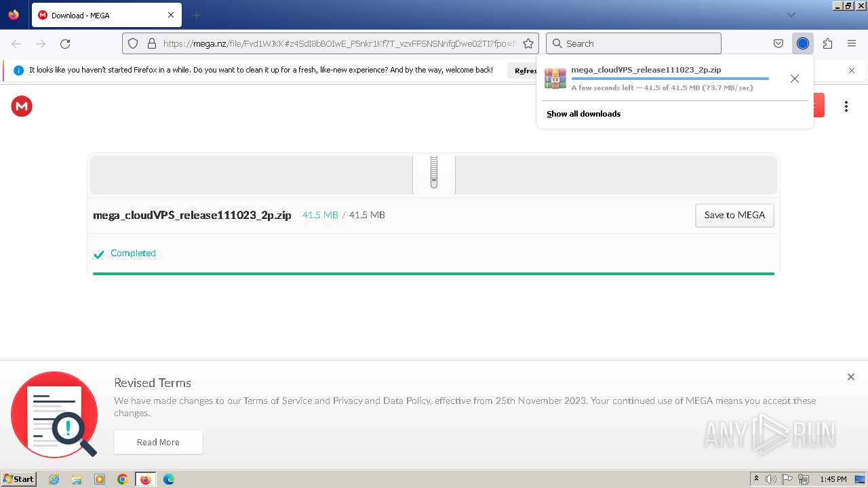Open a new tab with plus icon
The image size is (868, 488).
[x=196, y=15]
